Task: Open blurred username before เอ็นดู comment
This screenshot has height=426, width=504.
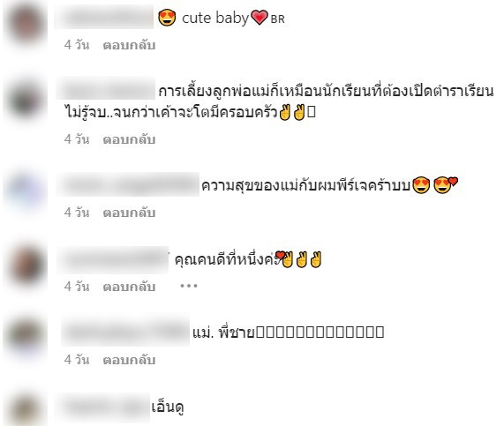Action: point(102,407)
